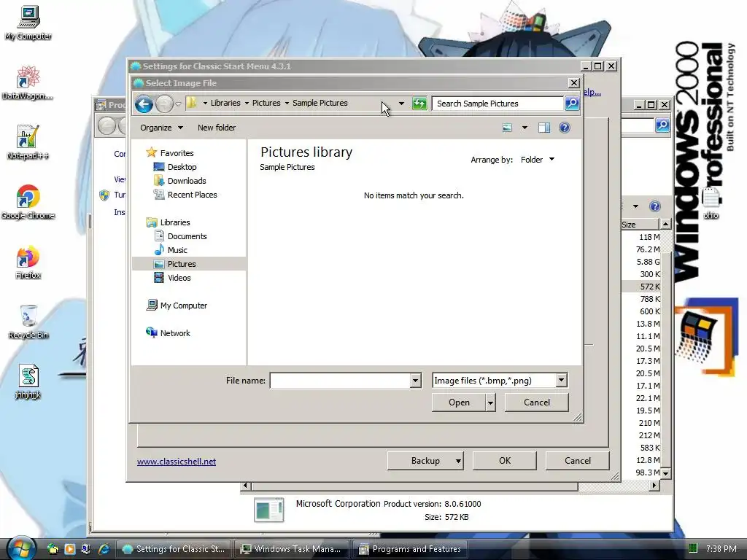Click the grayed-out Forward arrow button
Image resolution: width=747 pixels, height=560 pixels.
[164, 104]
